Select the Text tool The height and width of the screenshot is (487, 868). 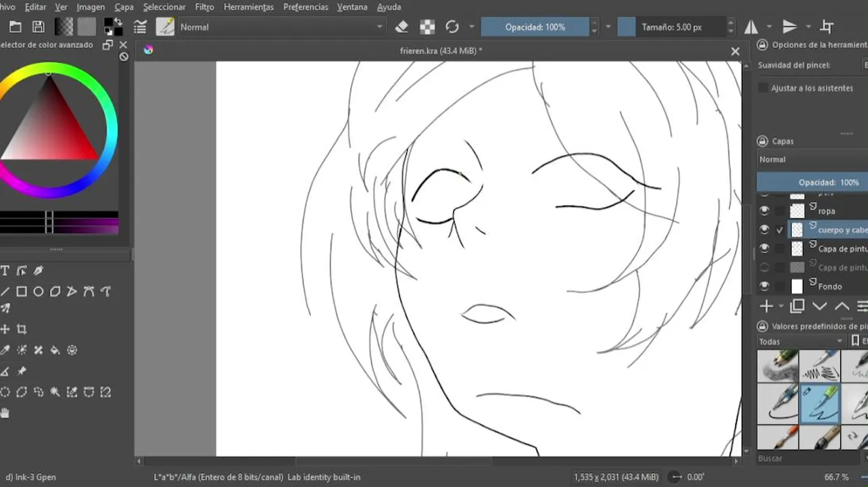[x=5, y=271]
